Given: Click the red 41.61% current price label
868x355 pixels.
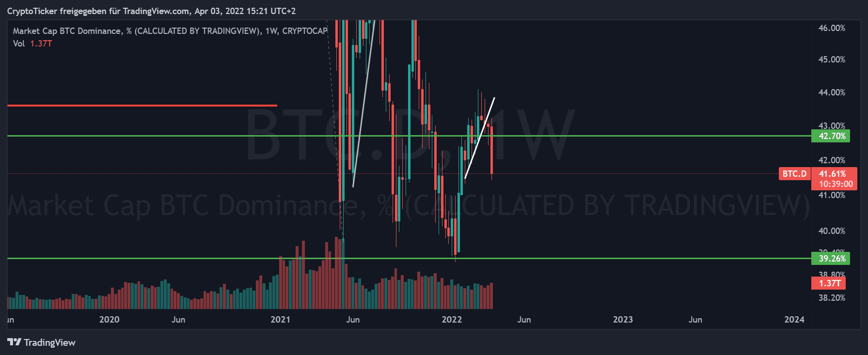Looking at the screenshot, I should pos(833,174).
